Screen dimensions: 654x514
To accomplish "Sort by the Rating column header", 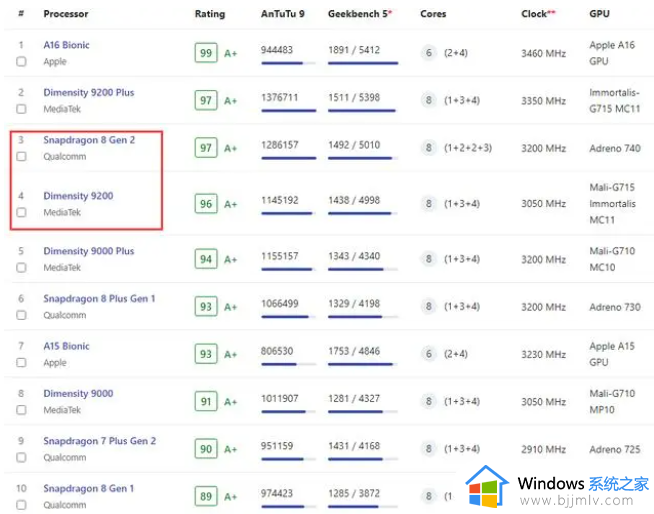I will [210, 14].
